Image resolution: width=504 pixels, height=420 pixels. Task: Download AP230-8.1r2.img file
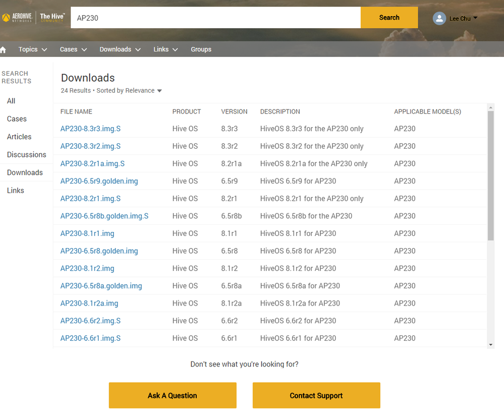[x=87, y=269]
